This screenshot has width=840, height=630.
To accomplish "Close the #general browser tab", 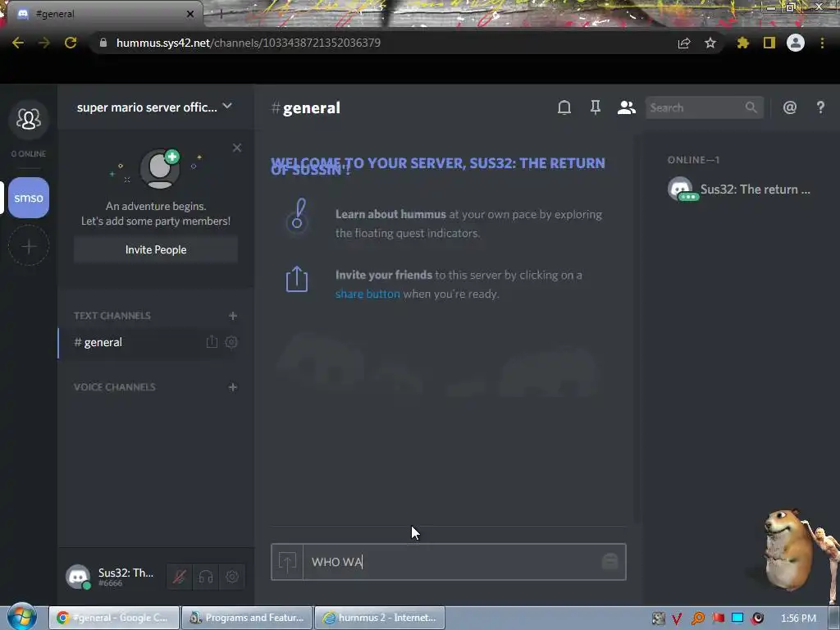I will [x=190, y=14].
